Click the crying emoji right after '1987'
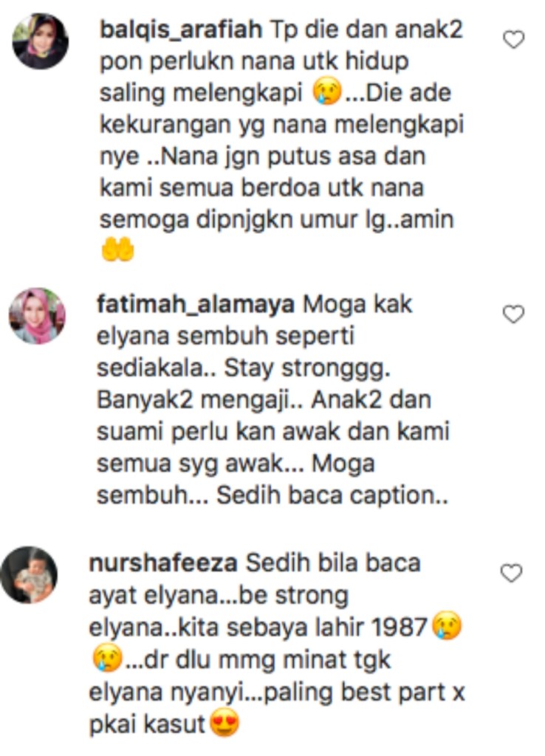 tap(447, 626)
